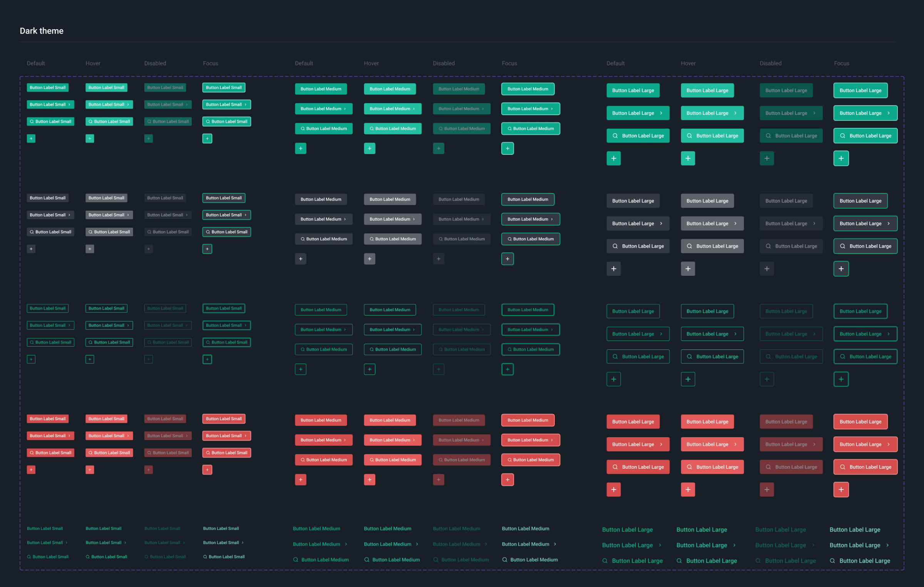Click plain text-only Button Label Medium under Focus
The width and height of the screenshot is (924, 587).
point(525,529)
